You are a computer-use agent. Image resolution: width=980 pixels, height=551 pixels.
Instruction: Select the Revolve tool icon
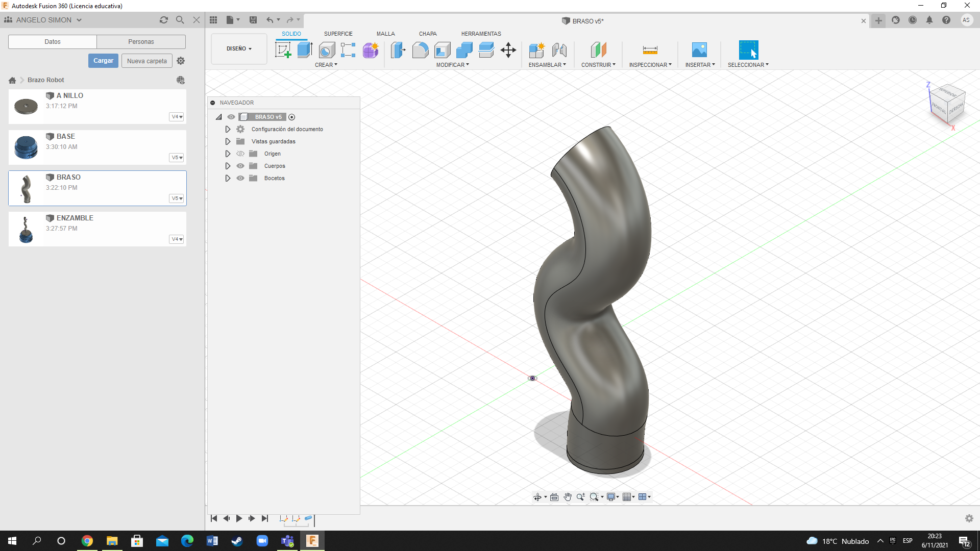point(327,50)
